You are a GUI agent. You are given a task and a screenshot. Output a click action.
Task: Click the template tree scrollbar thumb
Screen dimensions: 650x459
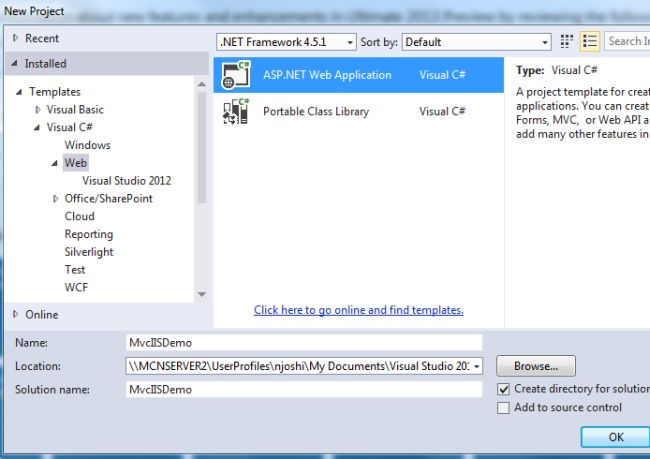202,147
